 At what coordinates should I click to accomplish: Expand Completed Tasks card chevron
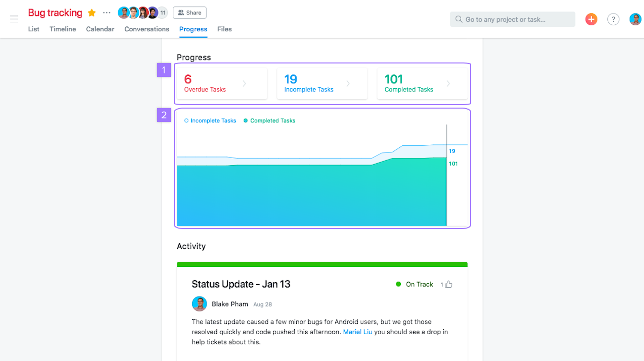click(448, 84)
